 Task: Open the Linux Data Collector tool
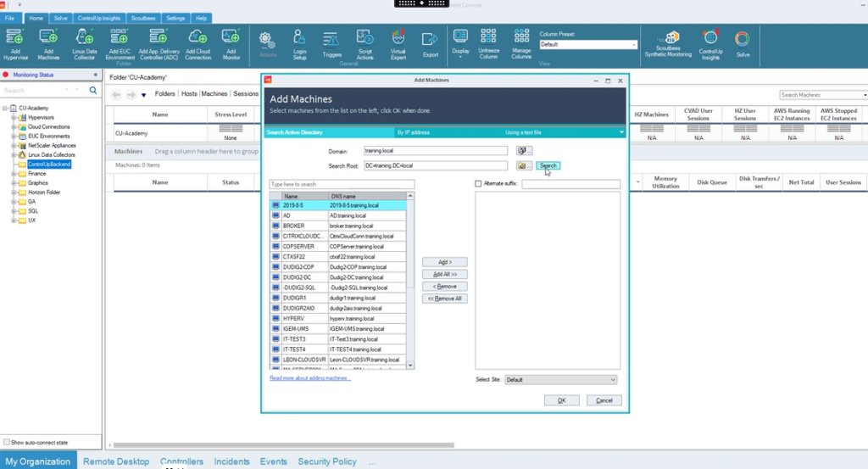coord(84,44)
